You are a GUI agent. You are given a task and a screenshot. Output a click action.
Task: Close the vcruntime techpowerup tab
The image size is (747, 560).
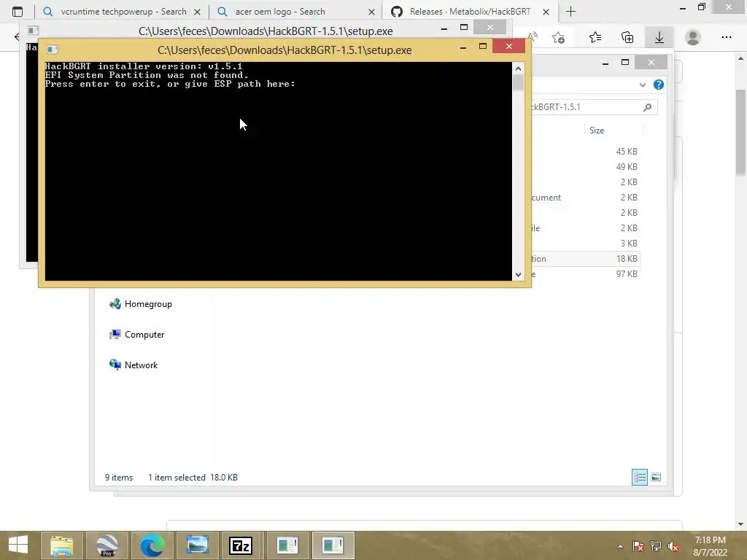click(197, 12)
